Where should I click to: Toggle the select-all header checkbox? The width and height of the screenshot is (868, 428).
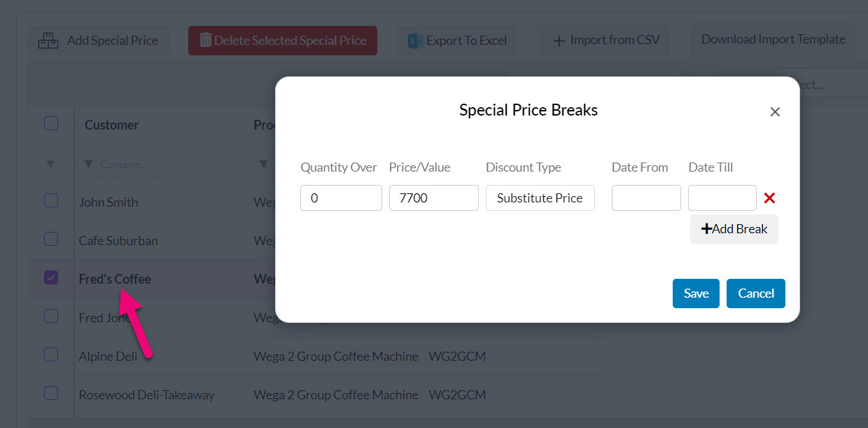tap(51, 124)
